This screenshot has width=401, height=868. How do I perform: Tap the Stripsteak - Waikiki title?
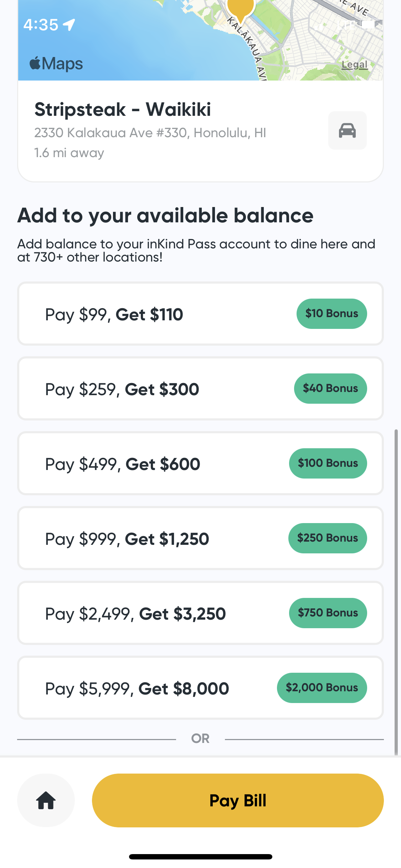(x=123, y=109)
